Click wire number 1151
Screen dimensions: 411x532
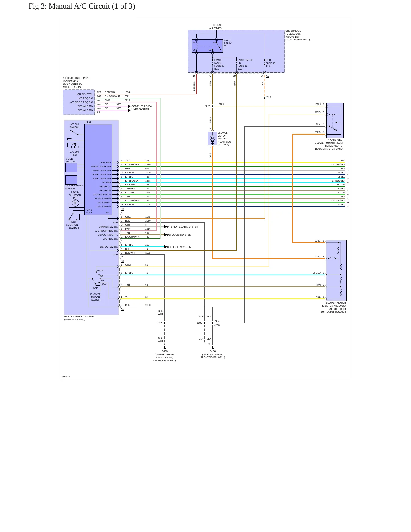(x=148, y=253)
